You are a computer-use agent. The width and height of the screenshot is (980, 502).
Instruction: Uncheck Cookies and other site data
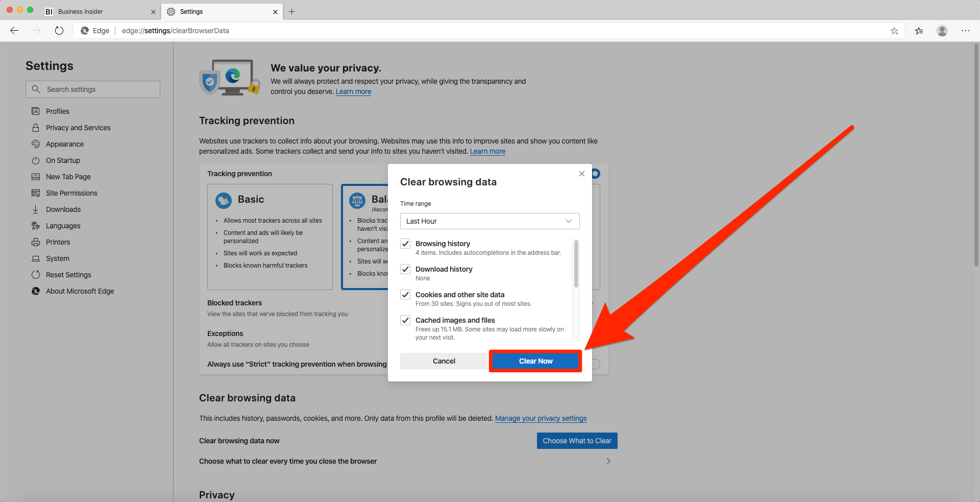pyautogui.click(x=405, y=295)
